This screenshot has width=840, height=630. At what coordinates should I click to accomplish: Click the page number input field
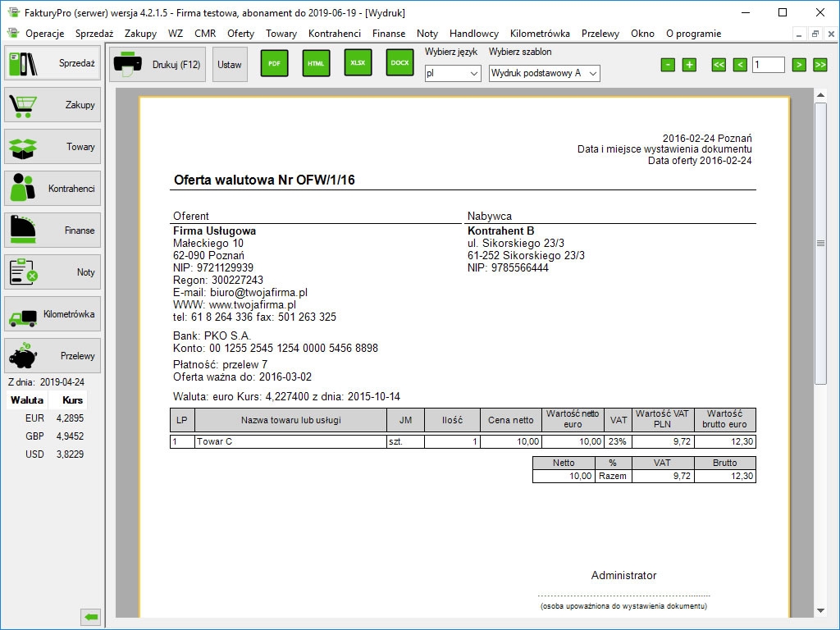pos(768,65)
